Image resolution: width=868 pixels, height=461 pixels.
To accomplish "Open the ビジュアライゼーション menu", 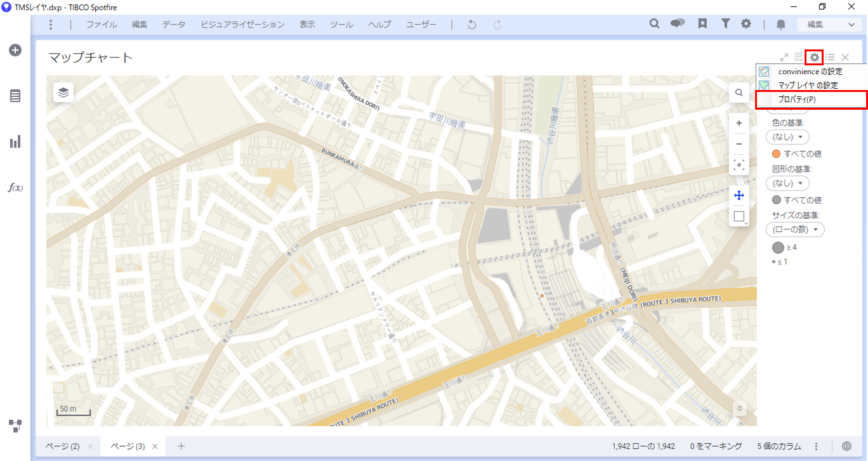I will 242,25.
